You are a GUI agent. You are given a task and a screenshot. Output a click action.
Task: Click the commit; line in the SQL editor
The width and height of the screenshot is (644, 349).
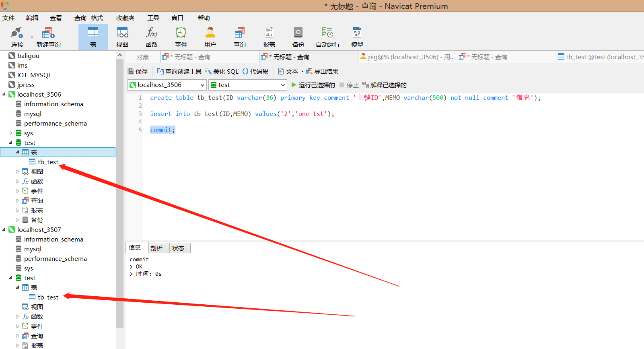[x=163, y=130]
